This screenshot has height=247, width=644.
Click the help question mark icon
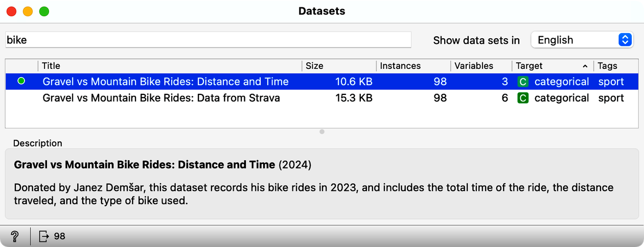(x=15, y=236)
